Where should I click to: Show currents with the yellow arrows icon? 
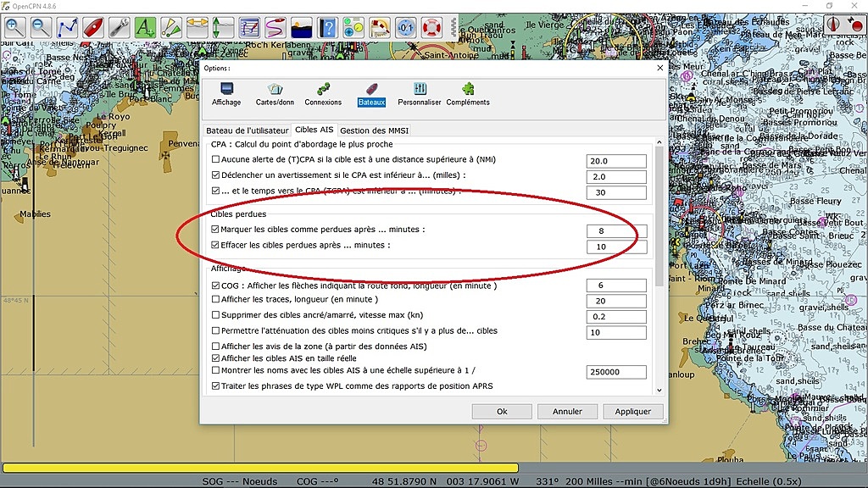tap(197, 27)
